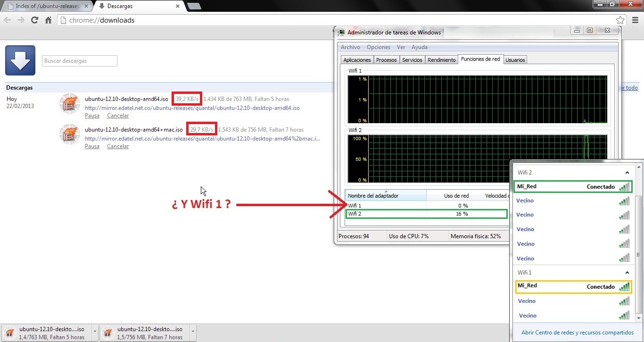Open Ver menu in Task Manager
Image resolution: width=644 pixels, height=342 pixels.
click(401, 47)
